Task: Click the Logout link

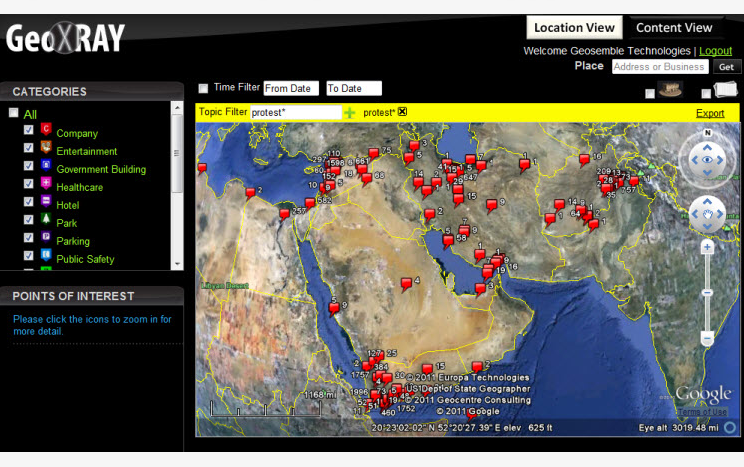Action: coord(715,51)
